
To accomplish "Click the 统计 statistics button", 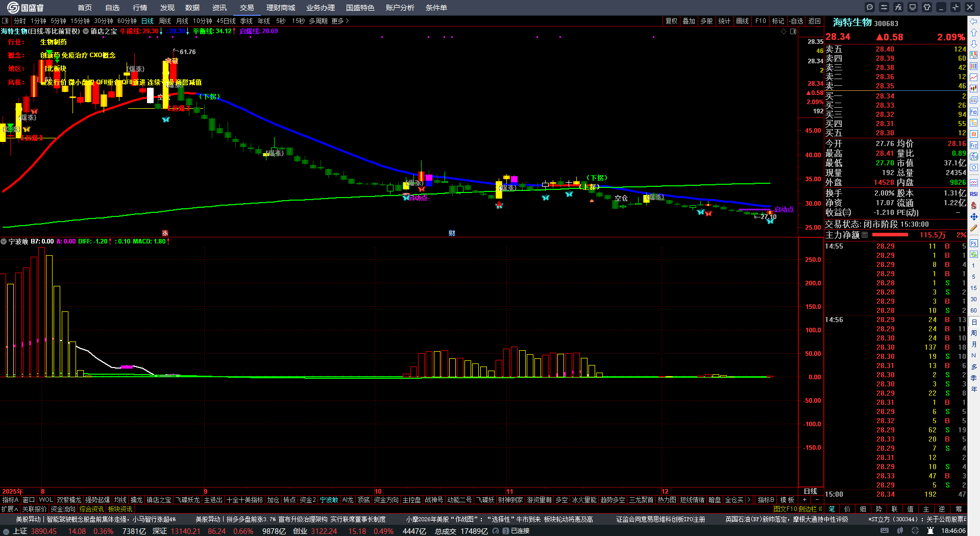I will pyautogui.click(x=724, y=21).
